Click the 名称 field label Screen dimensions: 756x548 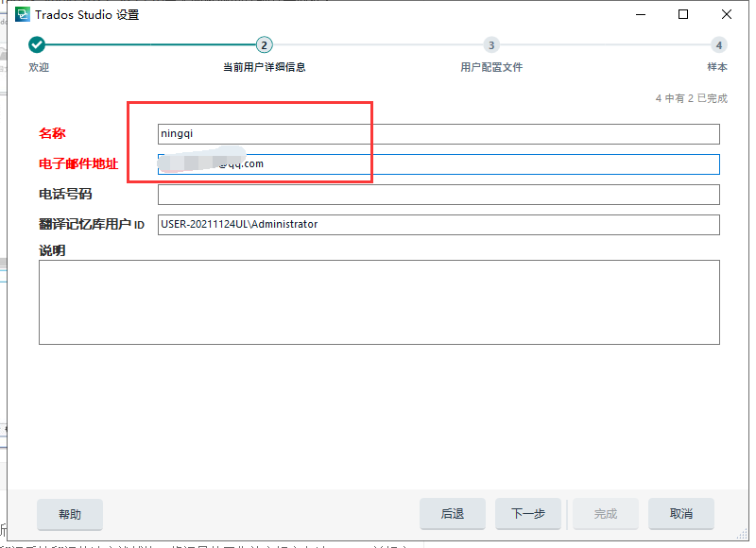(x=52, y=133)
